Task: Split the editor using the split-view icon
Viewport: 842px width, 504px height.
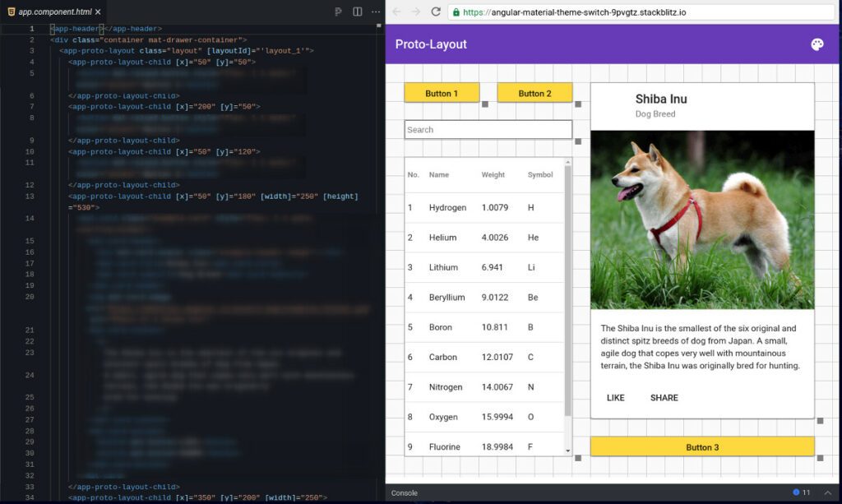Action: (357, 12)
